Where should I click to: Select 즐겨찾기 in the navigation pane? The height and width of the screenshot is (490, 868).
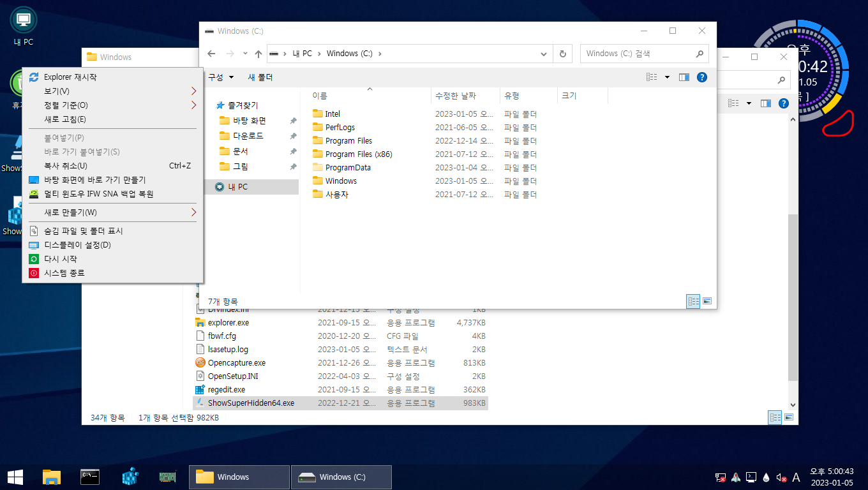point(243,105)
